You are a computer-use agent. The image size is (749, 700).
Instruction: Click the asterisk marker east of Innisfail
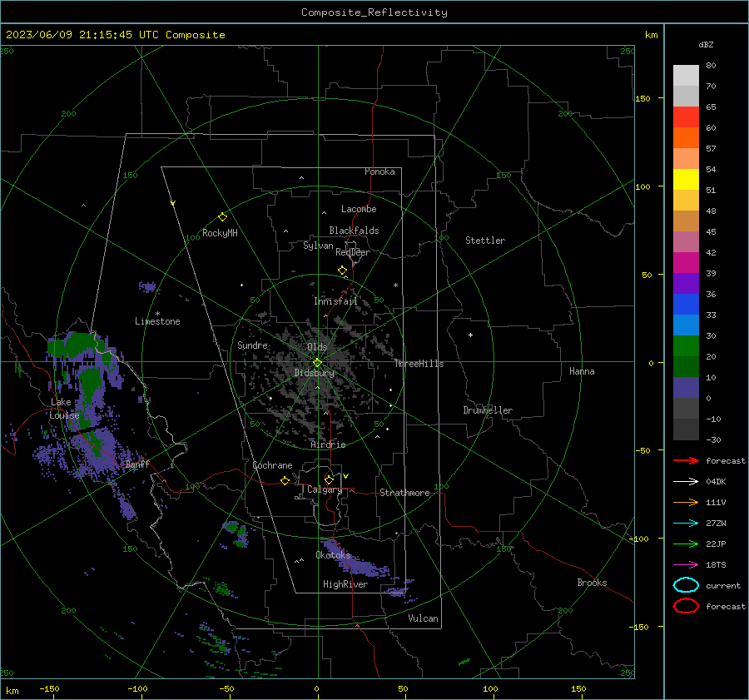pyautogui.click(x=395, y=285)
